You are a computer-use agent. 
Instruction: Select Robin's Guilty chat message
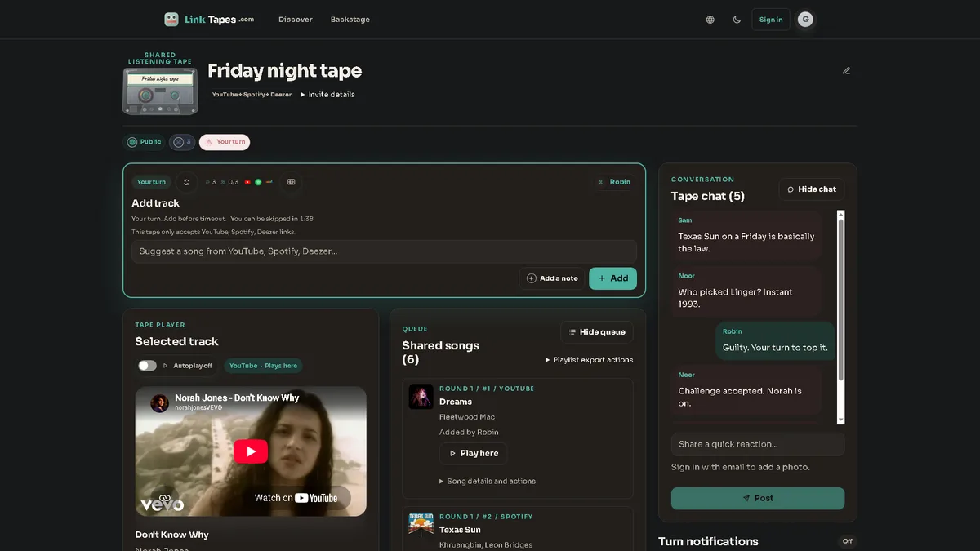[775, 341]
